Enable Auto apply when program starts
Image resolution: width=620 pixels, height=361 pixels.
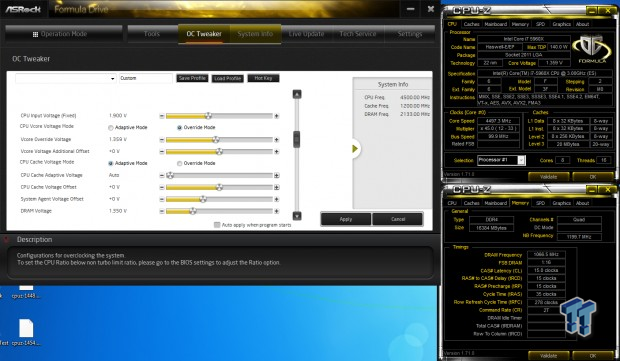pos(217,225)
